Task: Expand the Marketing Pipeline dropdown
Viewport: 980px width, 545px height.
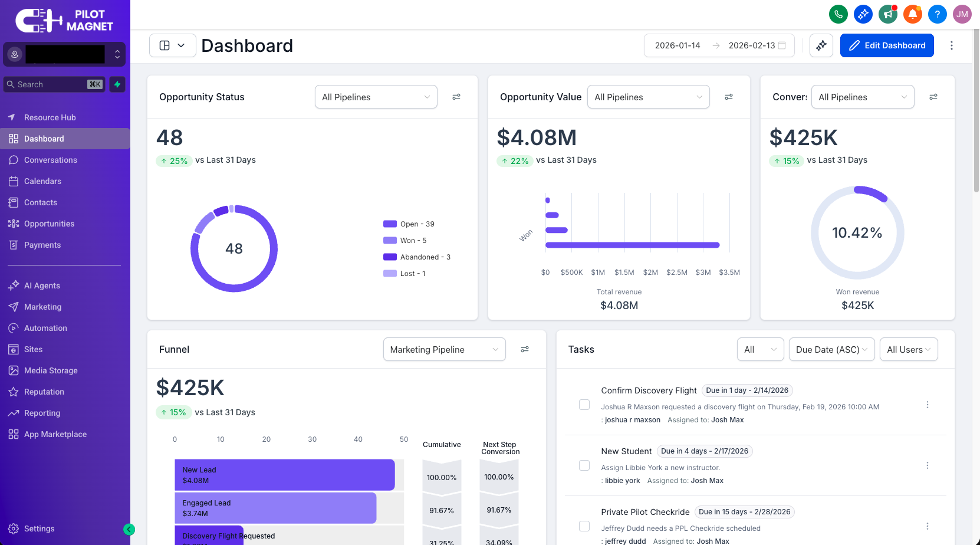Action: pyautogui.click(x=444, y=350)
